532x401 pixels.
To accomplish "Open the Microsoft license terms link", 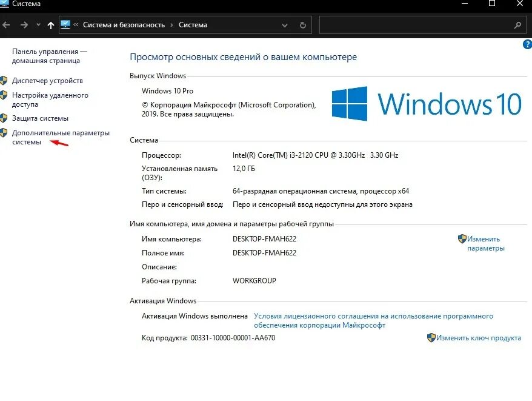I will tap(373, 320).
